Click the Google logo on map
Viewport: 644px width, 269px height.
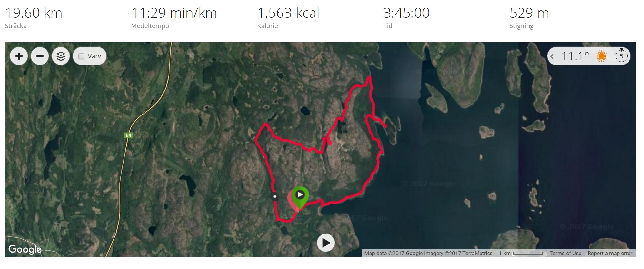click(25, 249)
